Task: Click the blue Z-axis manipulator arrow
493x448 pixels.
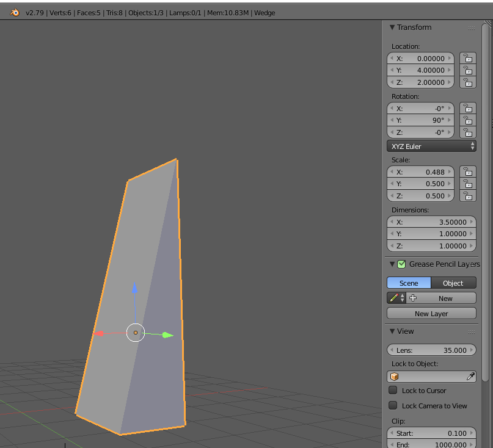Action: pyautogui.click(x=134, y=287)
